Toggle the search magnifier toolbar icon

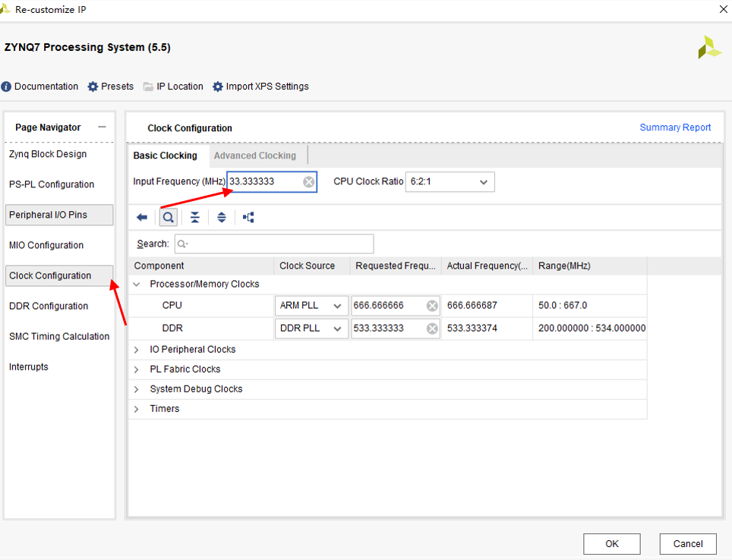pyautogui.click(x=169, y=218)
